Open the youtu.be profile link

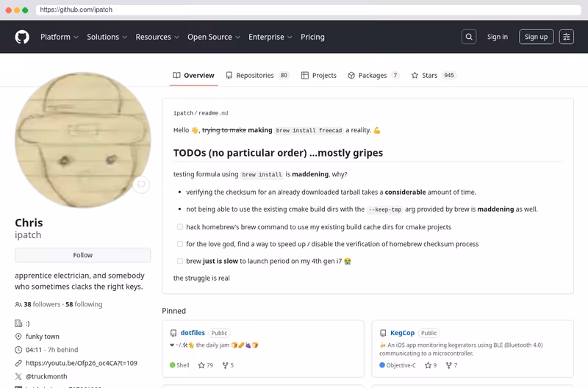(x=82, y=363)
